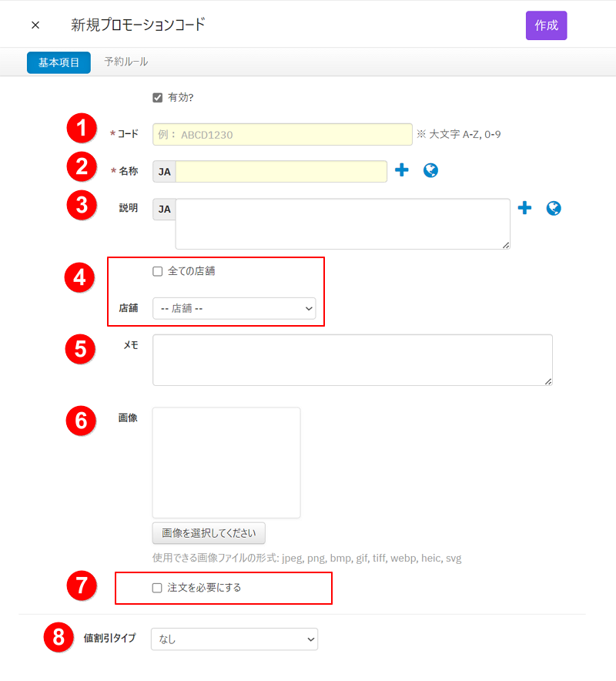Click the globe icon beside 名称 field

tap(431, 171)
